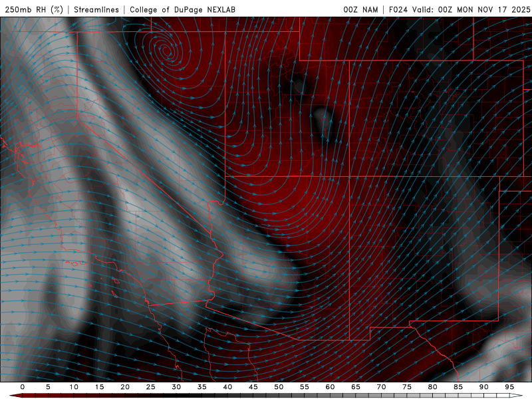Screen dimensions: 532x399
Task: Click colorbar label "85"
Action: pyautogui.click(x=458, y=387)
